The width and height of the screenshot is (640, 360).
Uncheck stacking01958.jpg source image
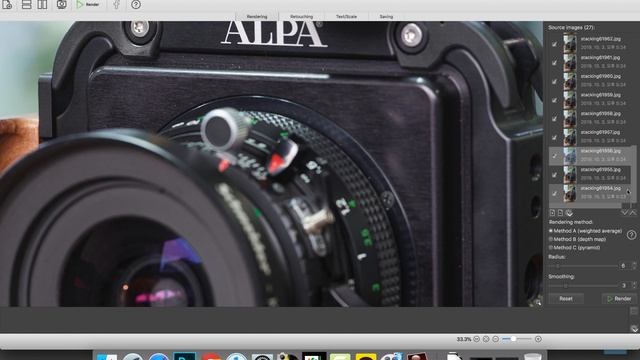click(554, 119)
